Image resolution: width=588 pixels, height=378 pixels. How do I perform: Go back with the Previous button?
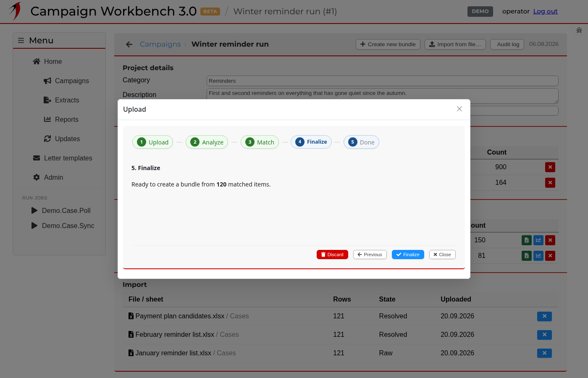(x=370, y=255)
